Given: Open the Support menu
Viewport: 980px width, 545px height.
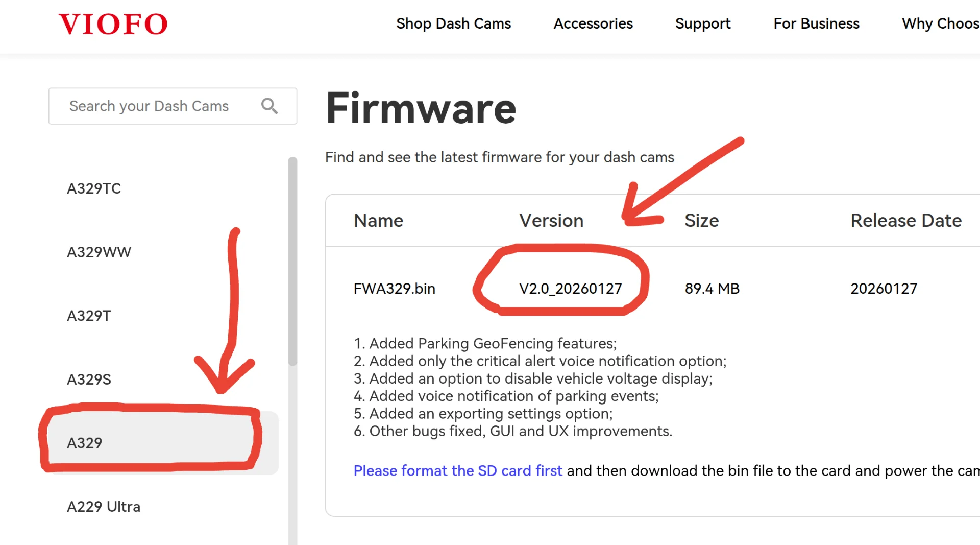Looking at the screenshot, I should coord(703,23).
